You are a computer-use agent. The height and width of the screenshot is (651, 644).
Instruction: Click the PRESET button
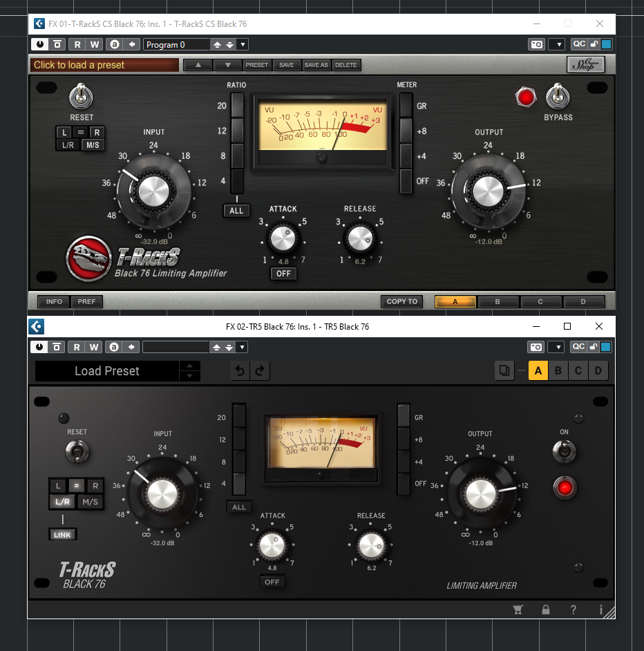(x=256, y=65)
